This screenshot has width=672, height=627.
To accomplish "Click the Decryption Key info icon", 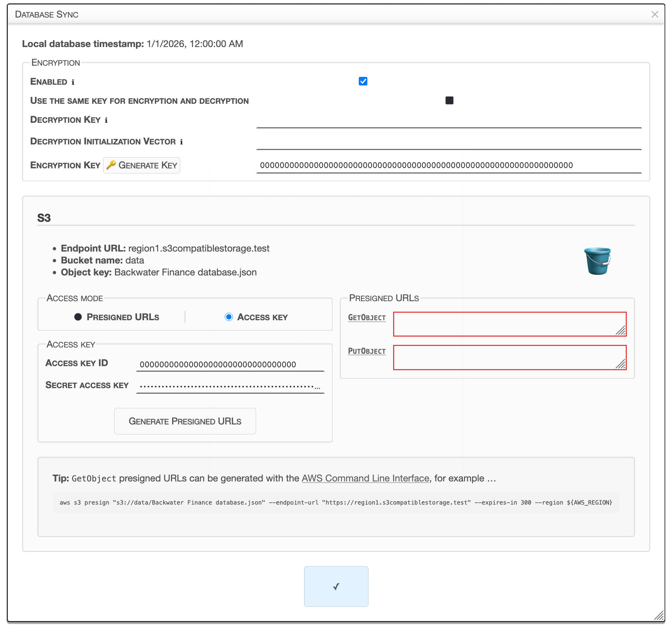I will tap(106, 120).
